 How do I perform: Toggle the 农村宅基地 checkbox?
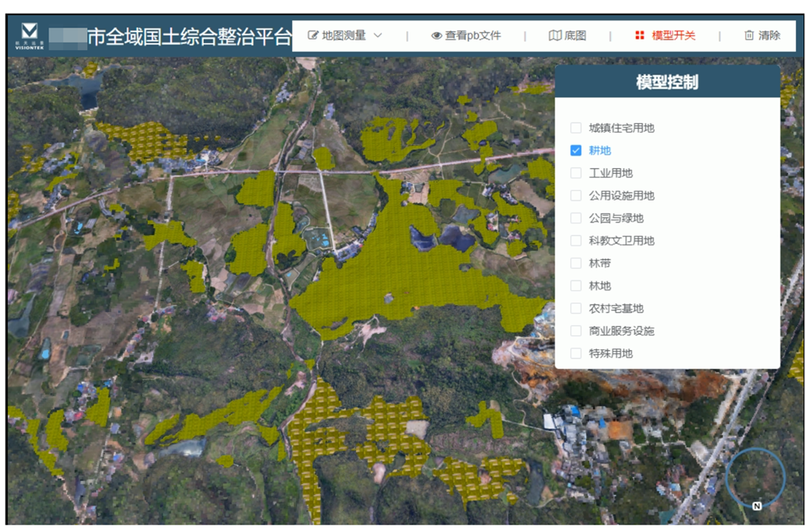(576, 308)
